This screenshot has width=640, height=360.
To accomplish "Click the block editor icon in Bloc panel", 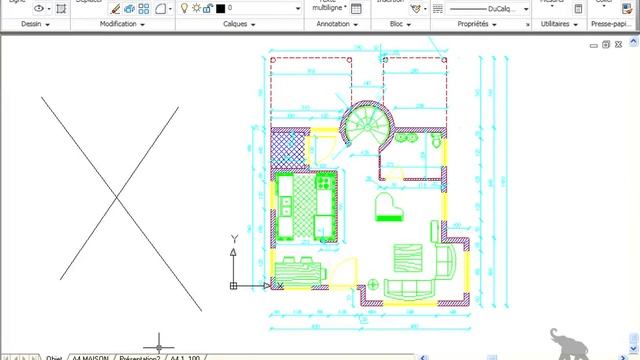I will point(416,9).
